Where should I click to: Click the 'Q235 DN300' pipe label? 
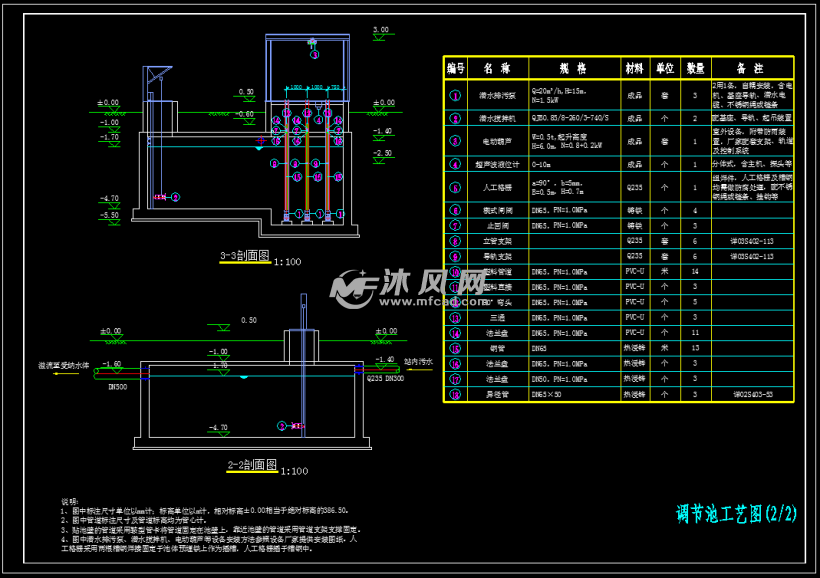tap(385, 378)
